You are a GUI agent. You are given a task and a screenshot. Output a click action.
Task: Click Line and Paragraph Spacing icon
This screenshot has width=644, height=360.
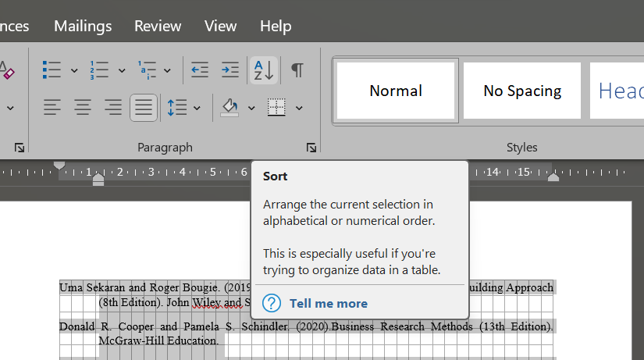(177, 108)
